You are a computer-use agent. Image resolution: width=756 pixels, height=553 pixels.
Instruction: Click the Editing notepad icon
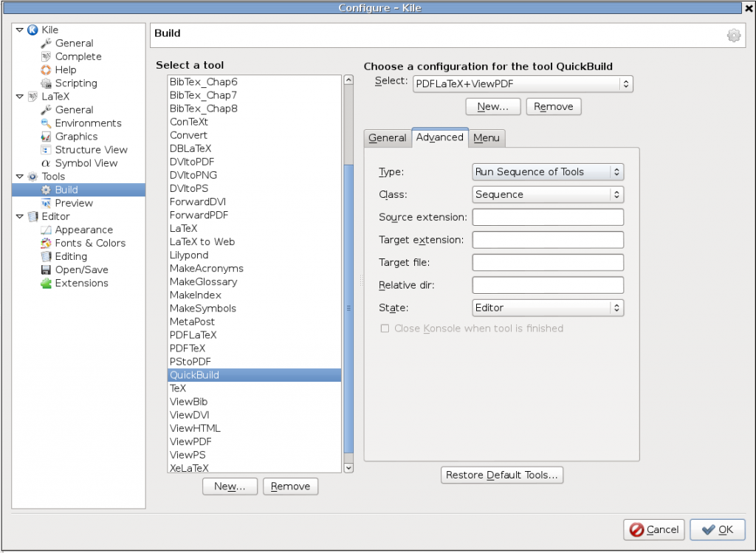(46, 256)
